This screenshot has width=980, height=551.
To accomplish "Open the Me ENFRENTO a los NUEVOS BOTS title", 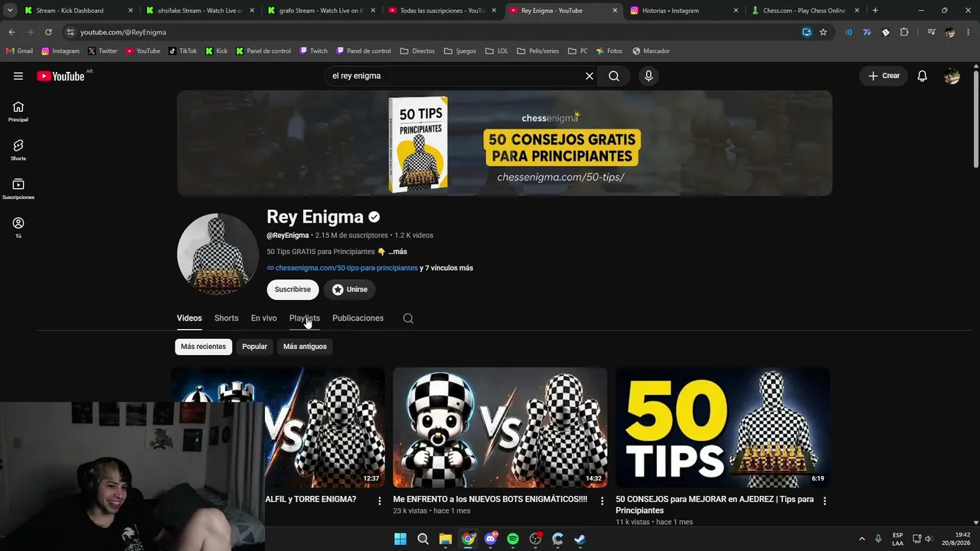I will click(x=490, y=500).
